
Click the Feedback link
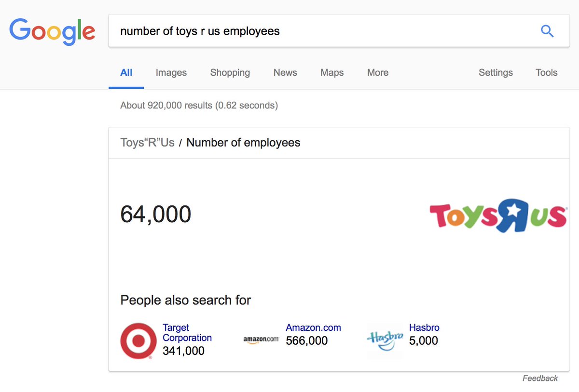coord(540,378)
